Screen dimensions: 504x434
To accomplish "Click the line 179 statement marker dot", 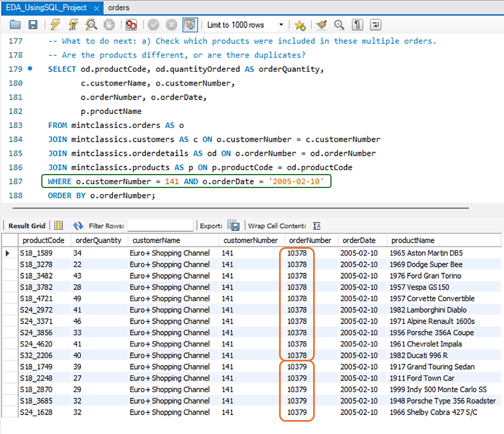I will pyautogui.click(x=30, y=69).
